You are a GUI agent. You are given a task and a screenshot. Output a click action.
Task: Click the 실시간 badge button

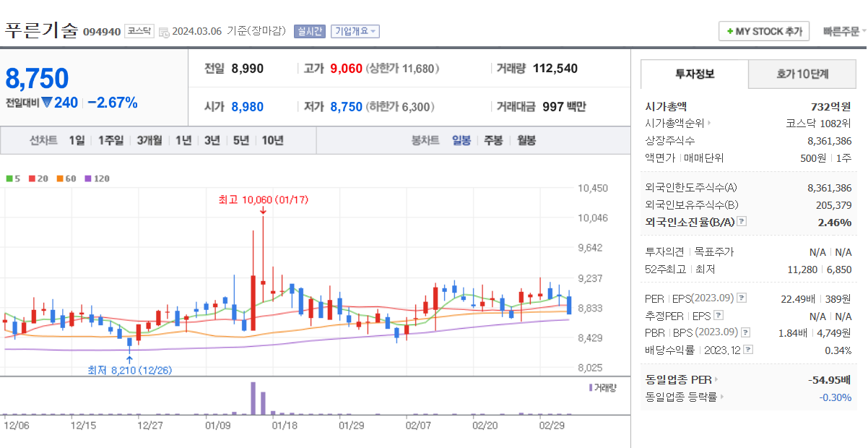click(x=310, y=31)
